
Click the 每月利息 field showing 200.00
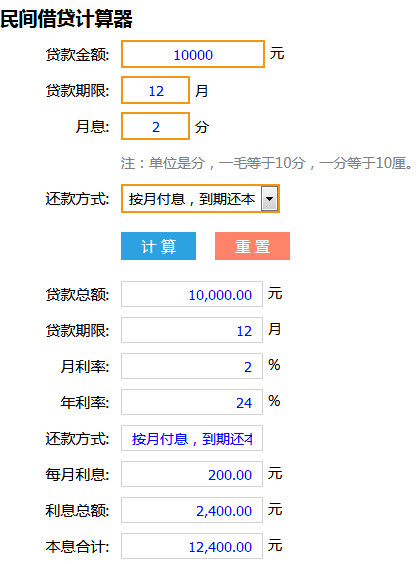point(192,474)
